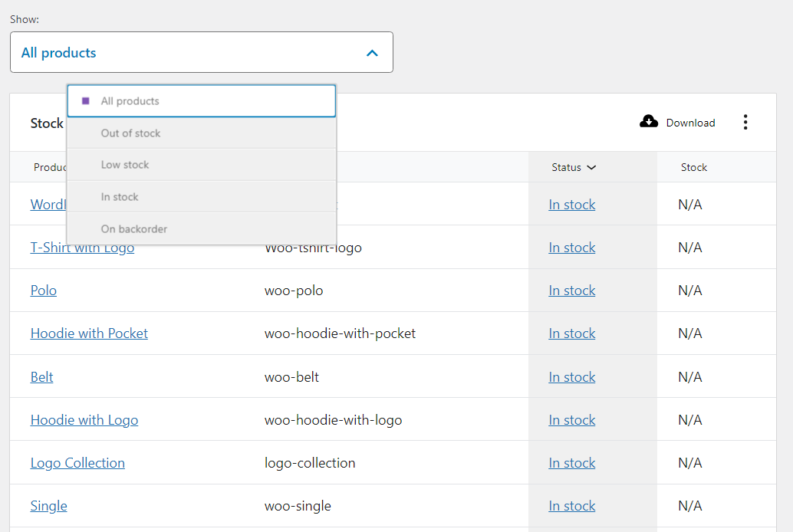Open the Polo product page
The image size is (793, 532).
click(x=43, y=290)
